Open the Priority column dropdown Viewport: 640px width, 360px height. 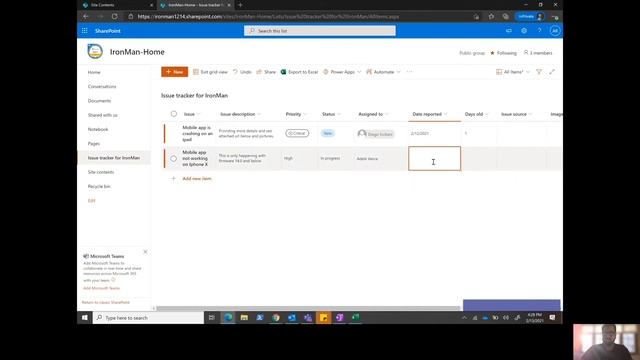[305, 114]
